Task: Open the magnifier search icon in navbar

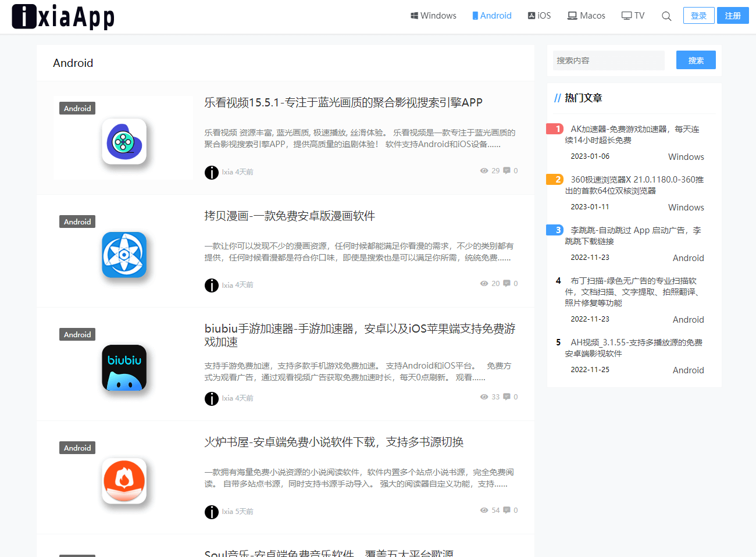Action: [666, 16]
